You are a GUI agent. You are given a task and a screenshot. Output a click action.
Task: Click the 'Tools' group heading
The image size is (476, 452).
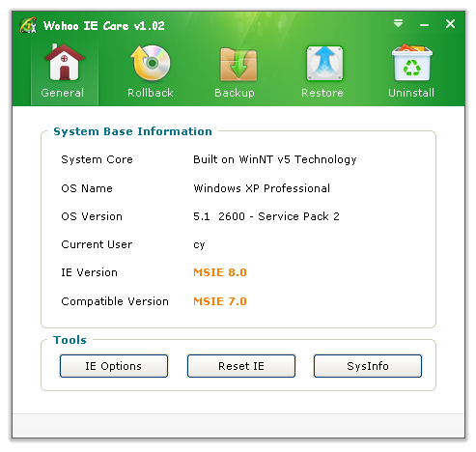(70, 340)
